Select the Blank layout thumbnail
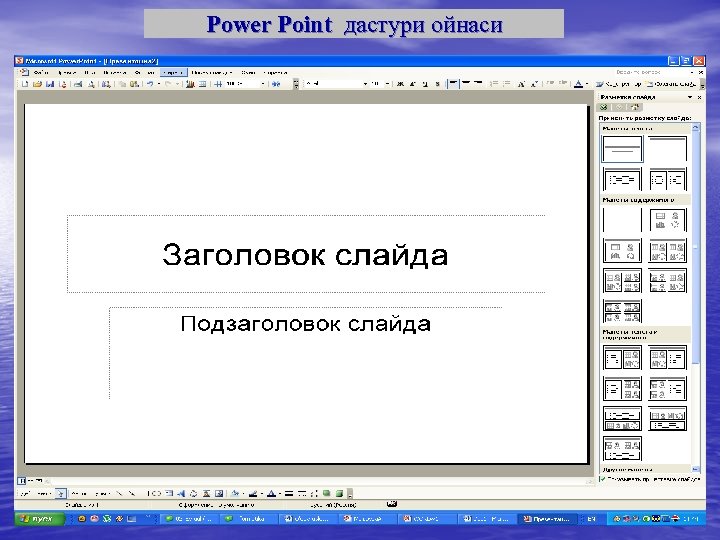 [622, 219]
